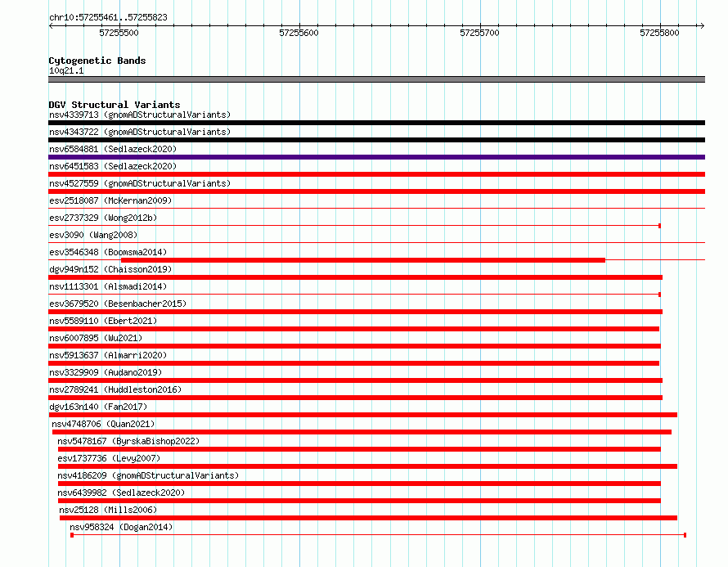The width and height of the screenshot is (728, 567).
Task: Click ruler position 57255700
Action: [479, 33]
